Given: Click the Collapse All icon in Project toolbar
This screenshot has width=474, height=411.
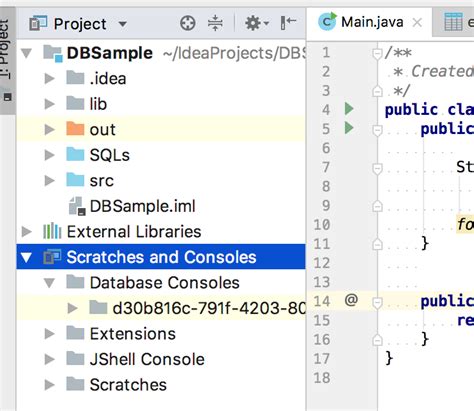Looking at the screenshot, I should click(215, 23).
